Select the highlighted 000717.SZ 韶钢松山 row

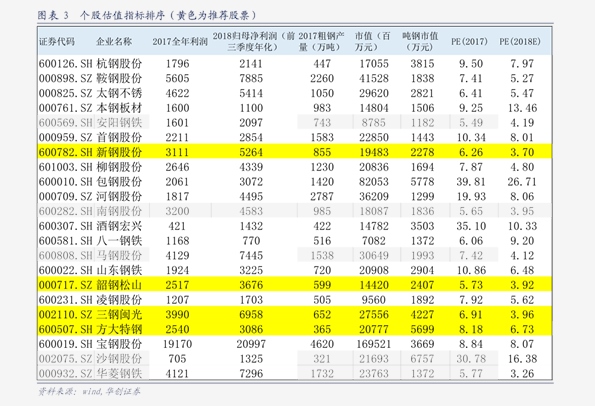click(x=294, y=285)
